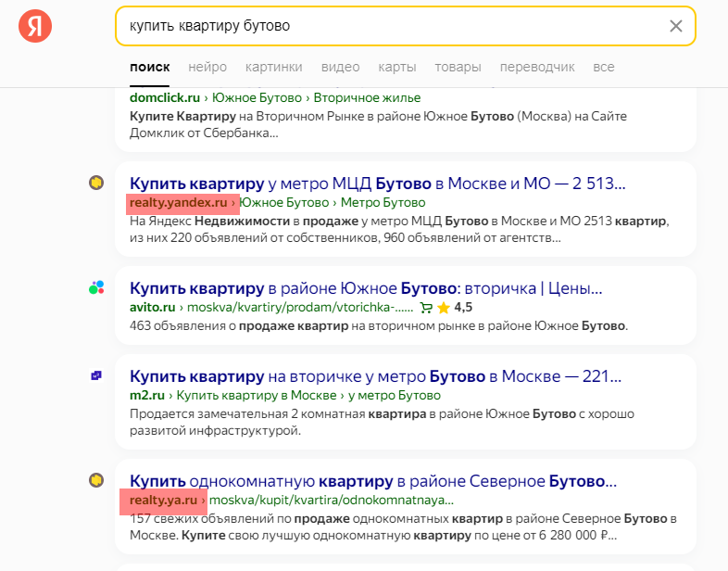This screenshot has width=728, height=571.
Task: Click the favicon beside Северное Бутово result
Action: (96, 480)
